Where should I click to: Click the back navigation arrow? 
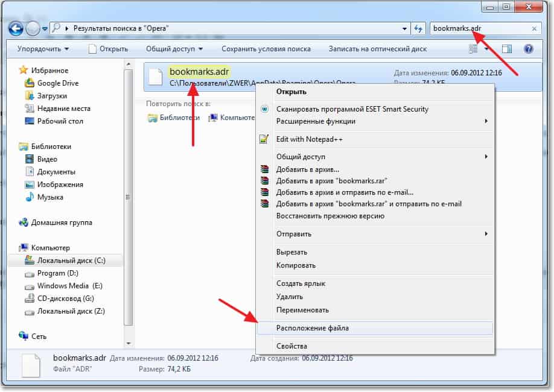point(16,28)
